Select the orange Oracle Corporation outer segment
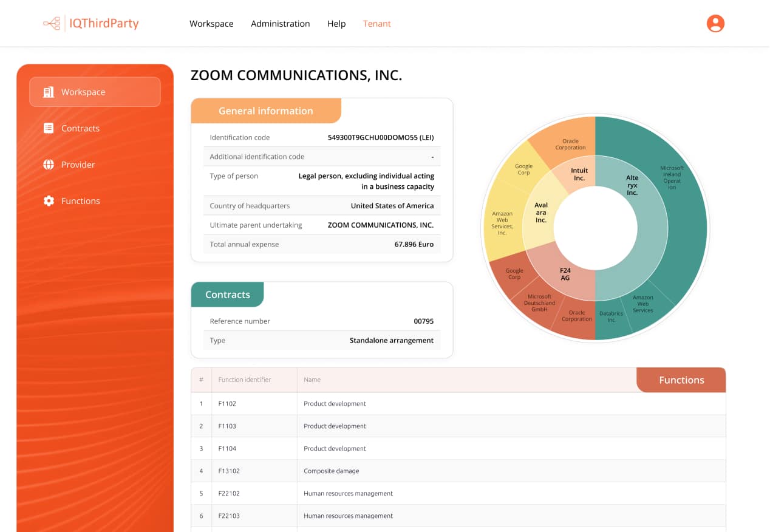Viewport: 770px width, 532px height. (x=570, y=145)
